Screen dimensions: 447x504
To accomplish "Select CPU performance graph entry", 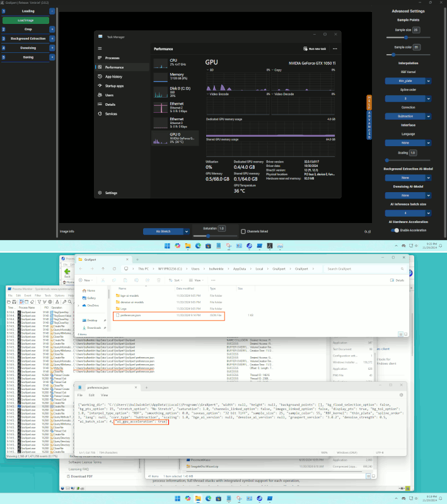I will 175,64.
